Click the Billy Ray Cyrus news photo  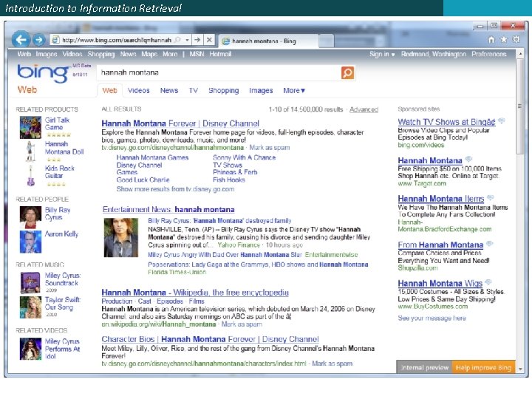[120, 237]
